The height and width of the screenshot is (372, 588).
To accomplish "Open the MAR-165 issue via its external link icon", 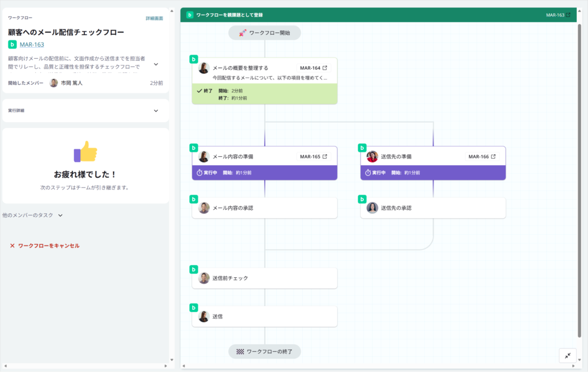I will (x=324, y=157).
